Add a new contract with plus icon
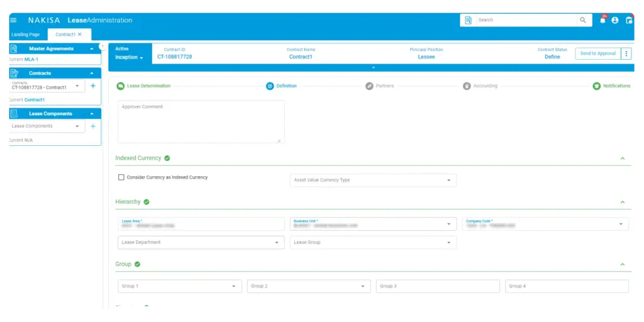 (93, 86)
